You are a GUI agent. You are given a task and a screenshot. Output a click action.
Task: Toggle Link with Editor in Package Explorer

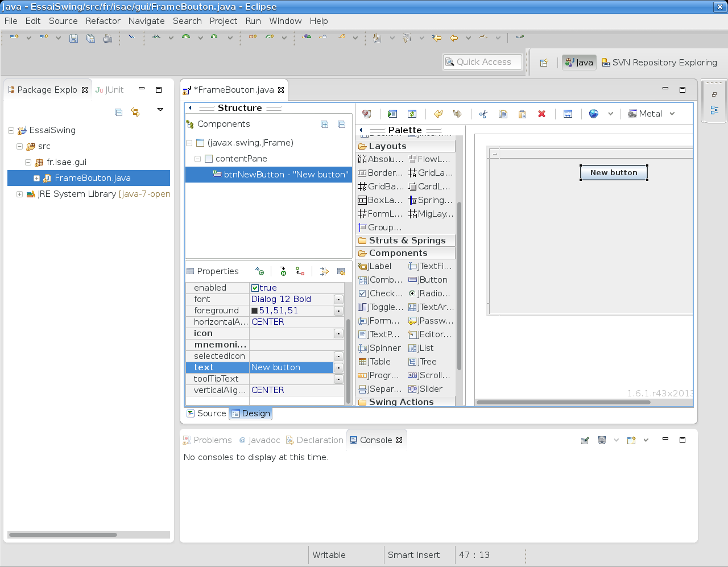[135, 112]
